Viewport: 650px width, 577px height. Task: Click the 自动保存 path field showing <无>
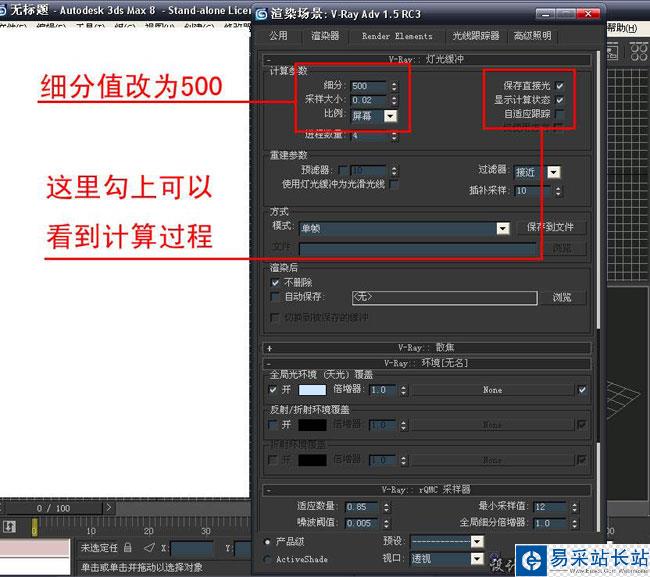(x=444, y=298)
